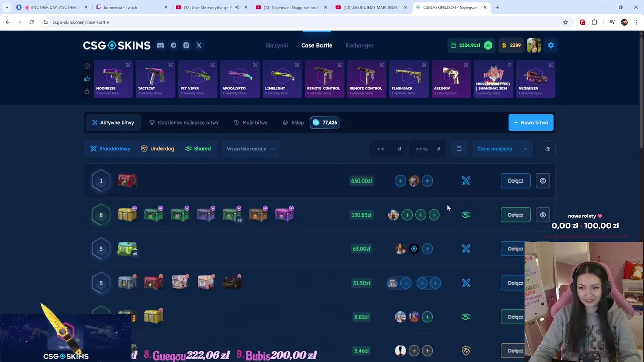Switch live drops feed to thumbs-up best
The width and height of the screenshot is (644, 362).
click(x=87, y=79)
